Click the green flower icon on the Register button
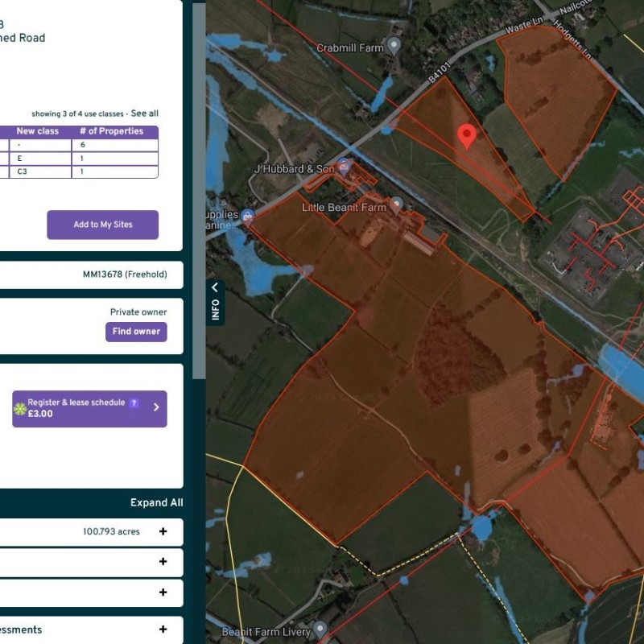The width and height of the screenshot is (644, 644). click(20, 409)
